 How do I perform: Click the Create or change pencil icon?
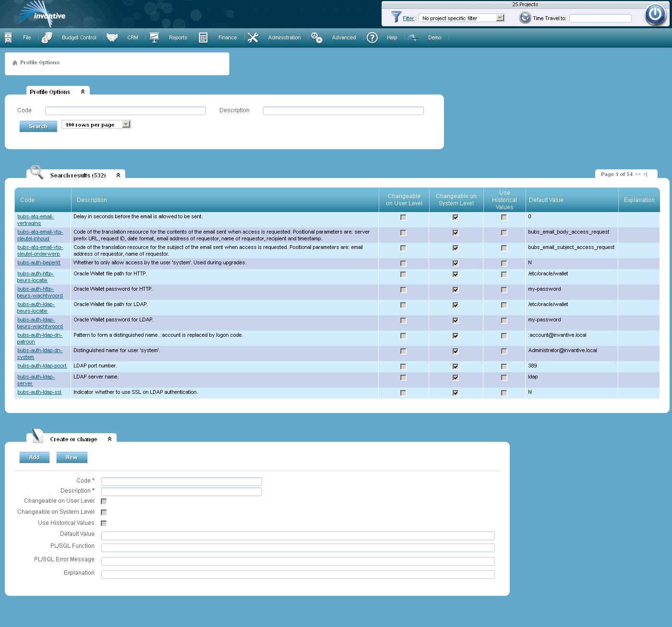click(37, 436)
